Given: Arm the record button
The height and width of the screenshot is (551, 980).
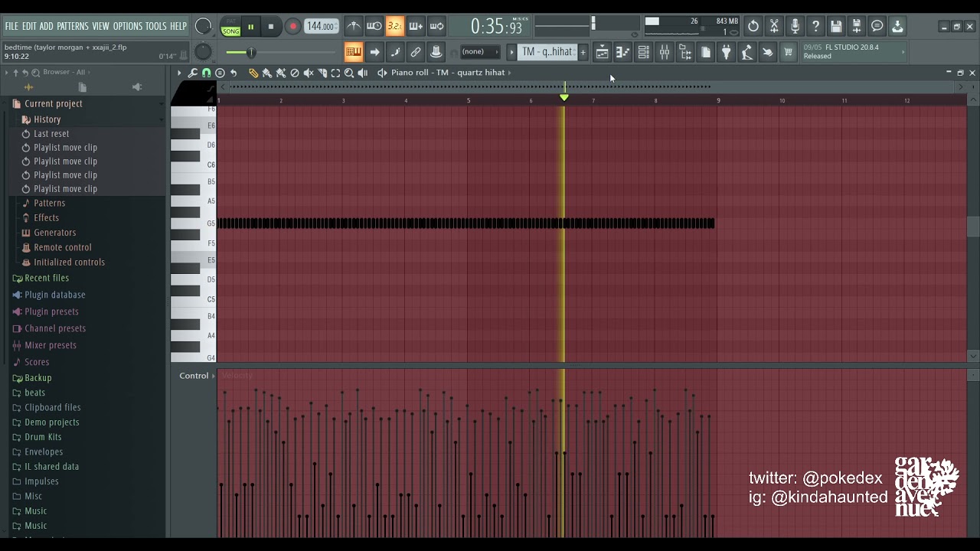Looking at the screenshot, I should [x=292, y=27].
